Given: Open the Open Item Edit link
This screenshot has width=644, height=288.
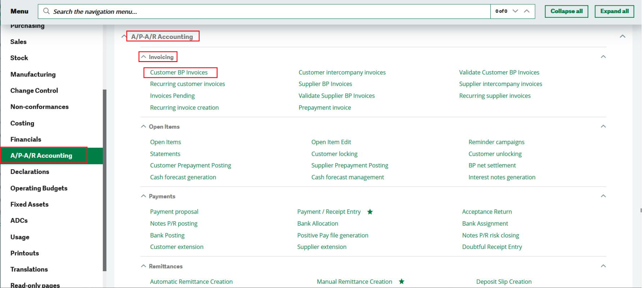Looking at the screenshot, I should pos(331,142).
